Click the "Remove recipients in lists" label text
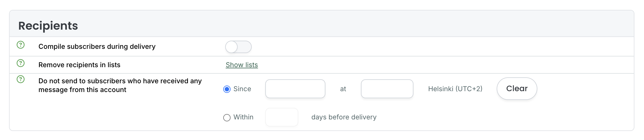The width and height of the screenshot is (644, 140). pos(79,65)
